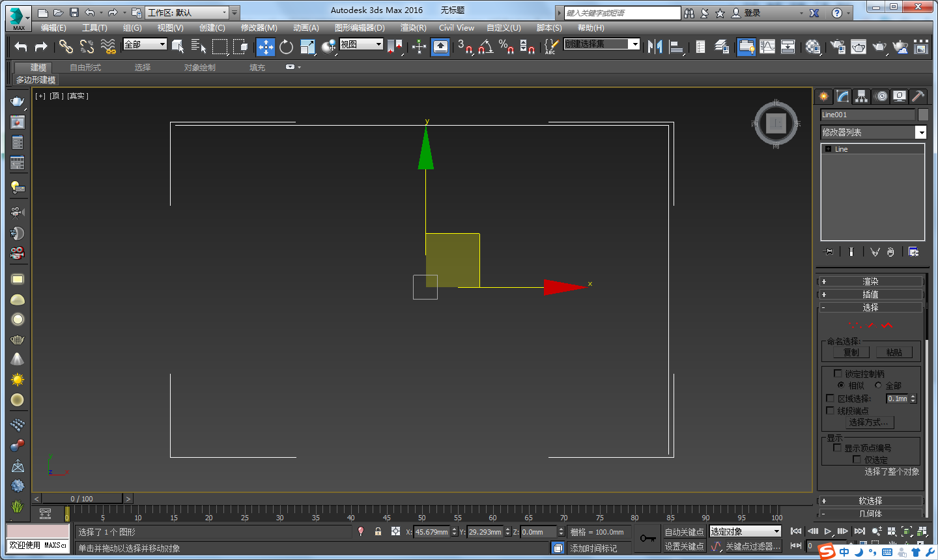Expand Line entry in modifier stack
Screen dimensions: 938x560
[x=828, y=148]
